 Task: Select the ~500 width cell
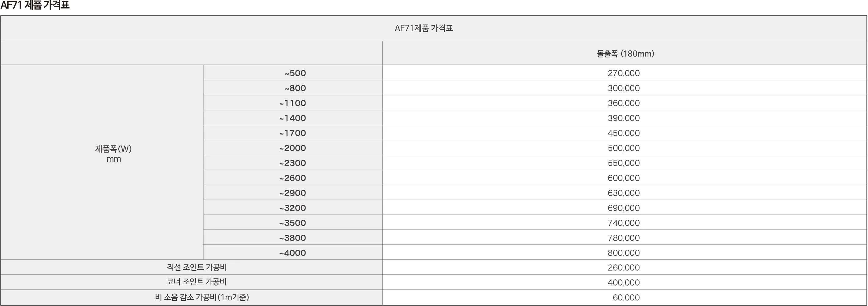[295, 73]
